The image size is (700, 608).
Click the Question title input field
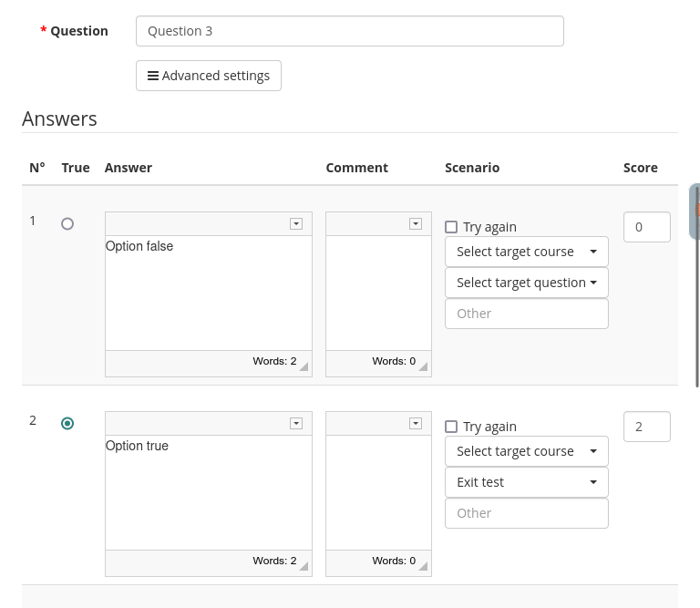(349, 31)
